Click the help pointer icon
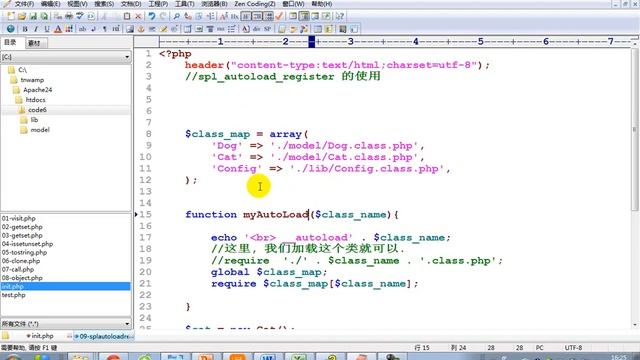The width and height of the screenshot is (640, 360). pos(340,16)
